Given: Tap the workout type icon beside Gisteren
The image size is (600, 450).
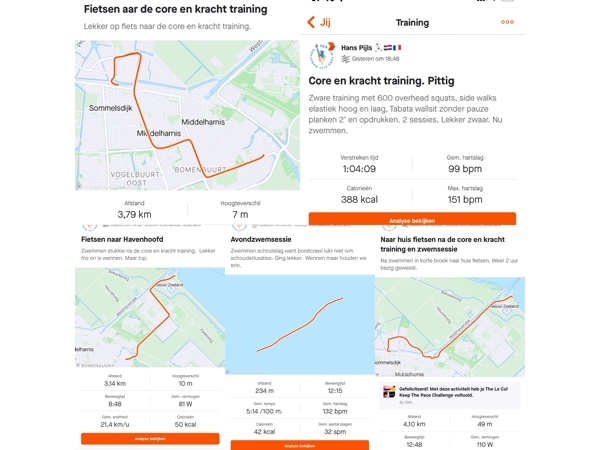Looking at the screenshot, I should (x=346, y=59).
